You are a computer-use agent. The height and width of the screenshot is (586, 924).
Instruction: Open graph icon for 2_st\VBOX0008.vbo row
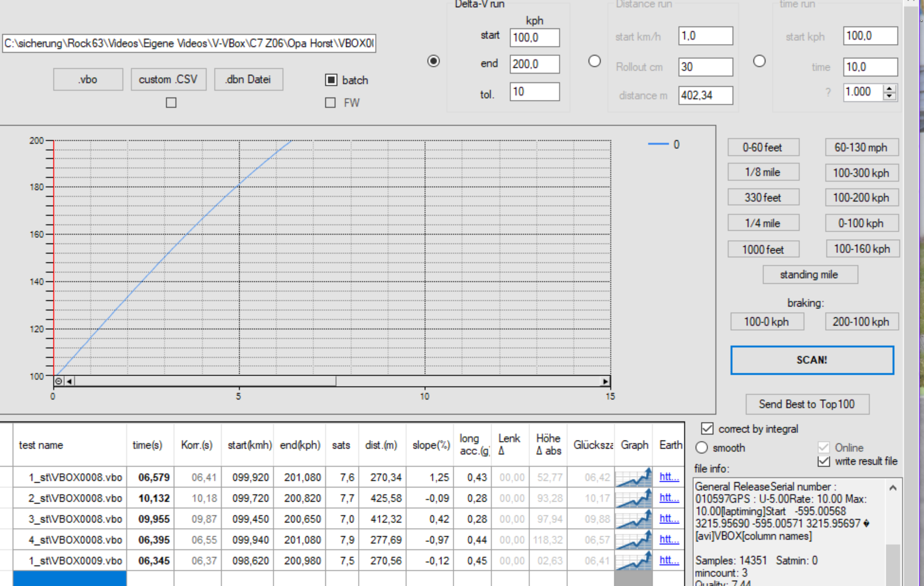point(633,498)
